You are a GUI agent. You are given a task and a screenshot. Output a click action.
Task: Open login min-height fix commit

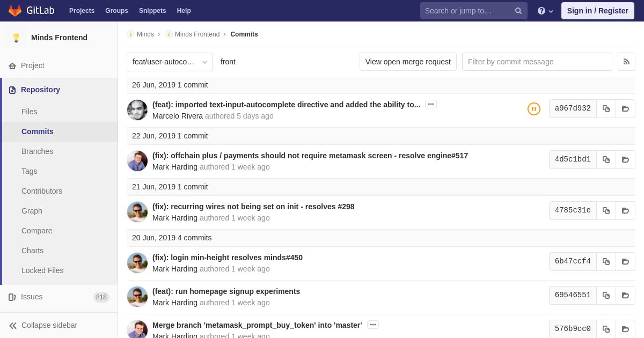click(228, 258)
